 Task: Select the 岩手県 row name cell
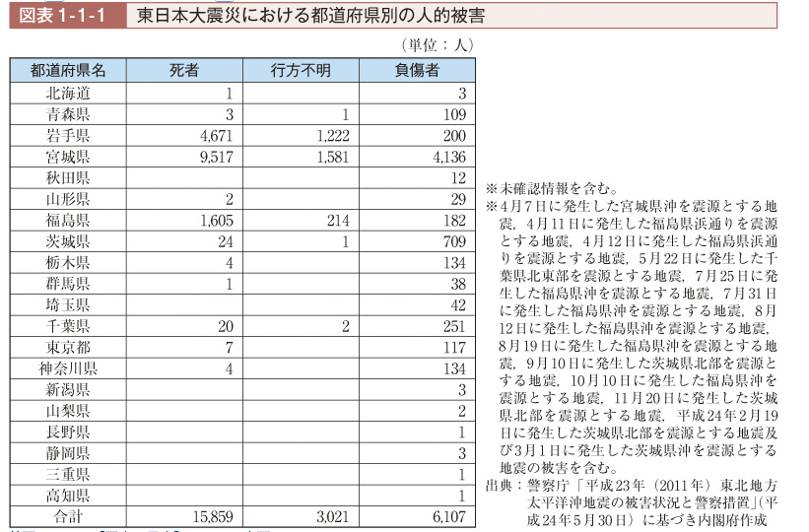click(x=68, y=135)
